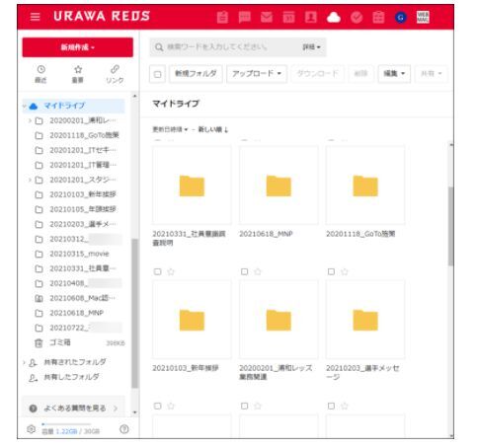Open the hamburger menu in the header
This screenshot has width=477, height=448.
[35, 17]
